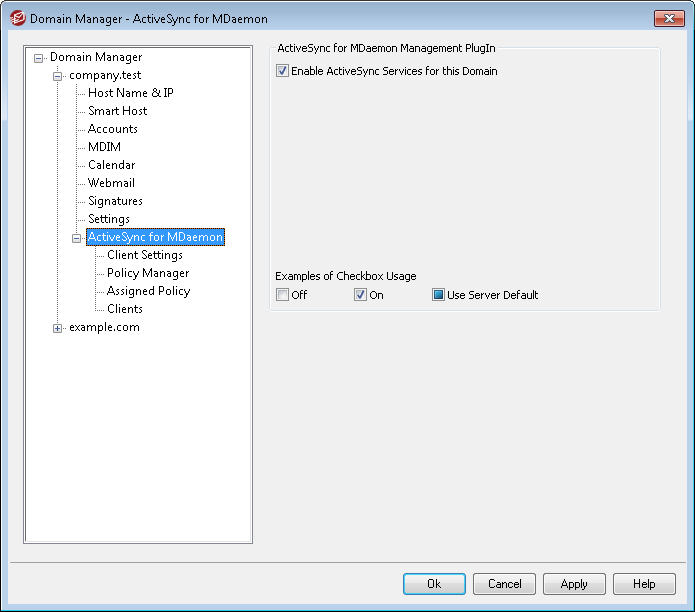Open the Assigned Policy page
Screen dimensions: 695x612
point(148,291)
